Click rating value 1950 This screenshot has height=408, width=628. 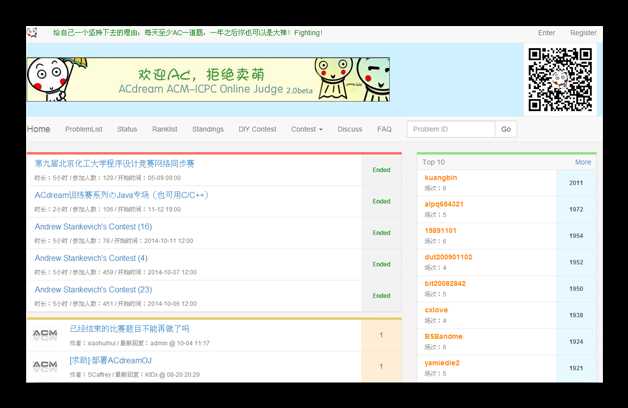[576, 288]
